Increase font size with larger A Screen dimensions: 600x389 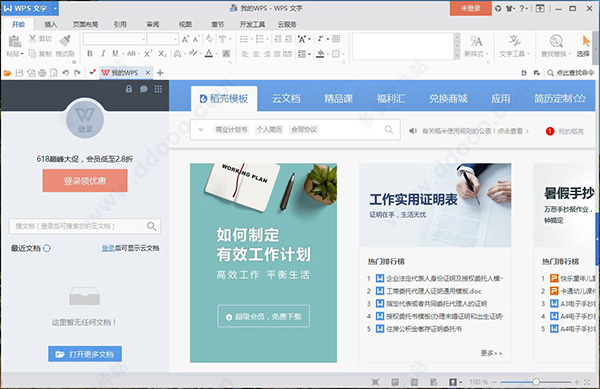185,39
